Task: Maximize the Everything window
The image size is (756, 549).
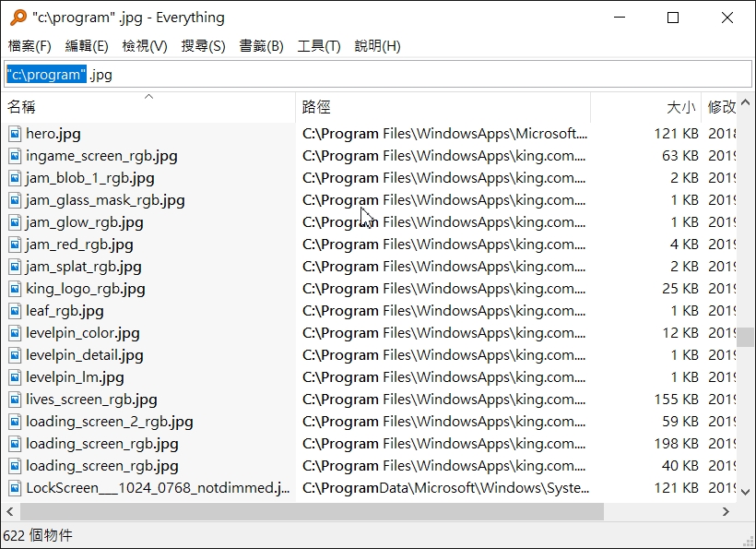Action: pyautogui.click(x=673, y=18)
